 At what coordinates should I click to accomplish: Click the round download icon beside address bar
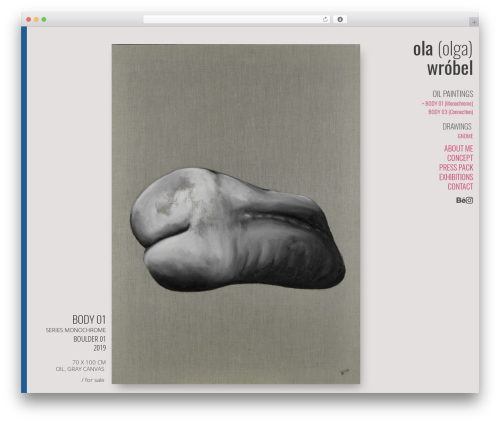point(340,20)
